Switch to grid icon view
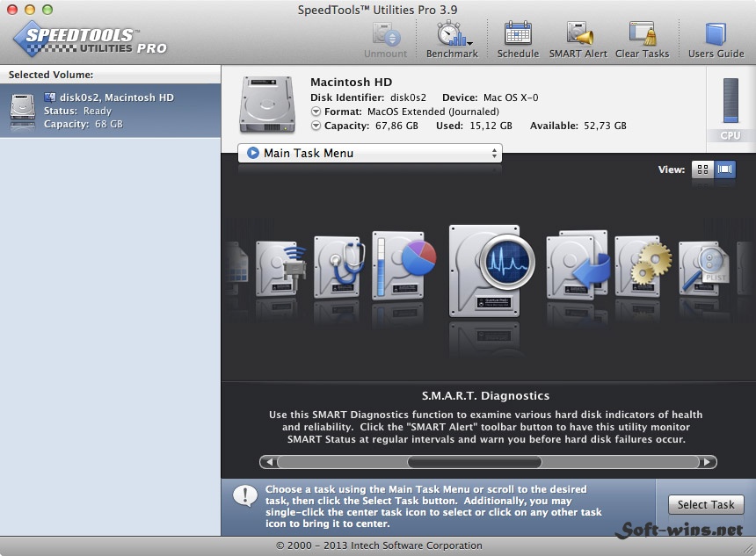This screenshot has width=756, height=556. coord(702,170)
